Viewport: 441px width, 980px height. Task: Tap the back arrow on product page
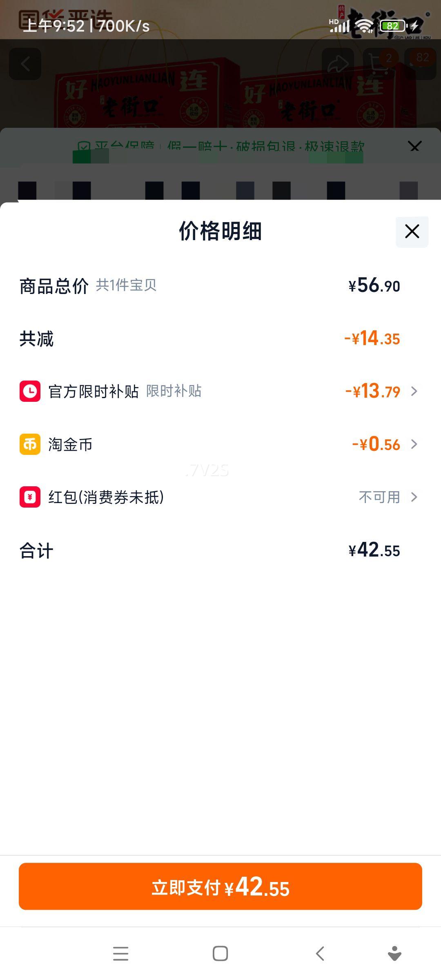tap(25, 64)
